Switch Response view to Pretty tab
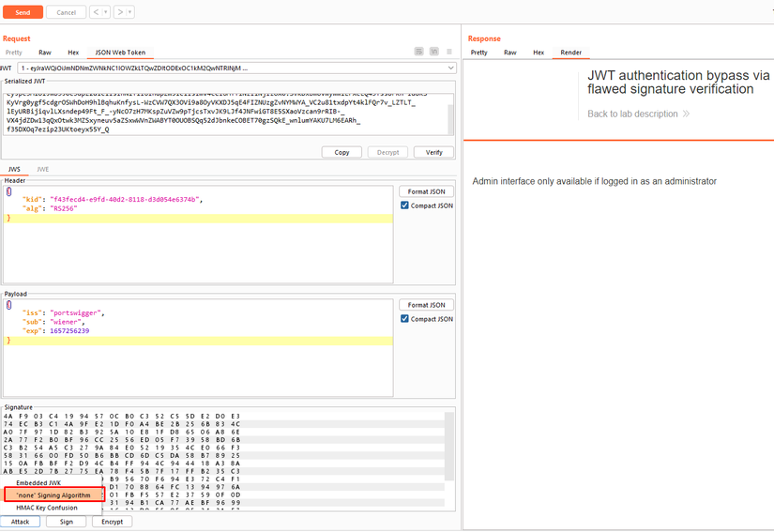 478,53
